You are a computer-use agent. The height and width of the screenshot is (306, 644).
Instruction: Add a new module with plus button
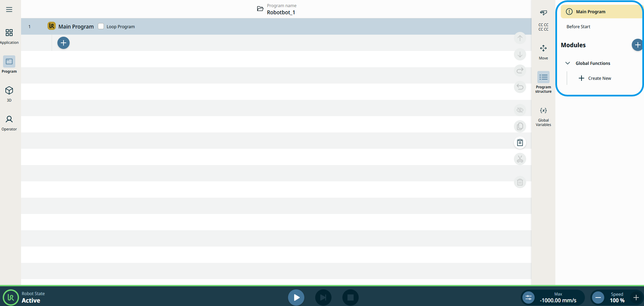click(x=637, y=45)
